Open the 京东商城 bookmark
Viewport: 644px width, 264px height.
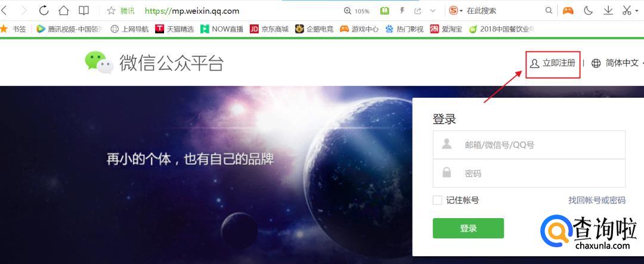pos(269,29)
